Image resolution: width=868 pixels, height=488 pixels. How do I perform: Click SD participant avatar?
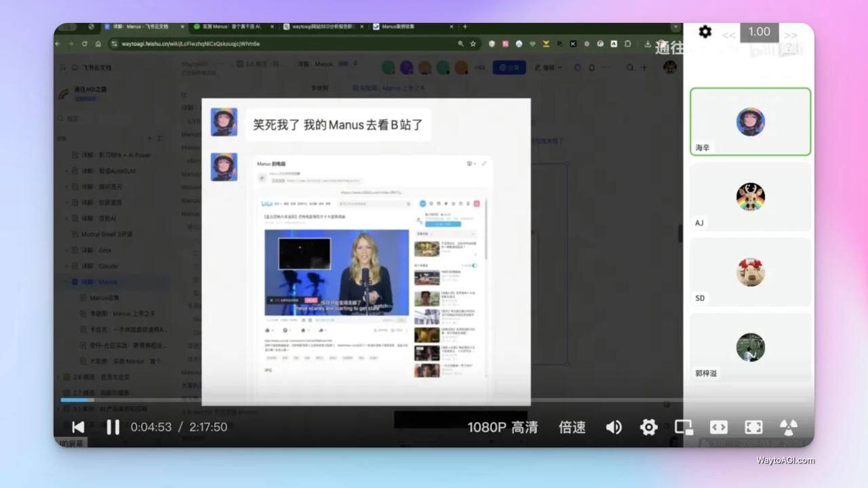click(750, 272)
